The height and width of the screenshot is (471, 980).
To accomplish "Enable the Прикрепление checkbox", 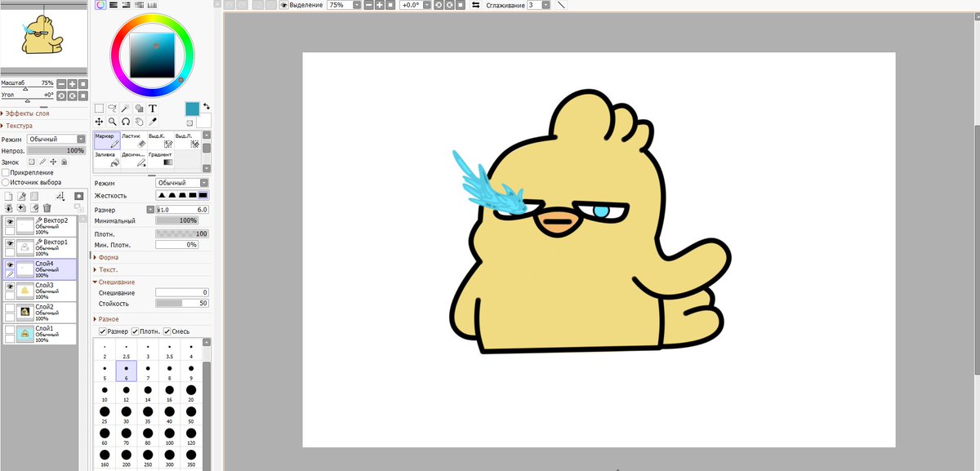I will tap(6, 172).
